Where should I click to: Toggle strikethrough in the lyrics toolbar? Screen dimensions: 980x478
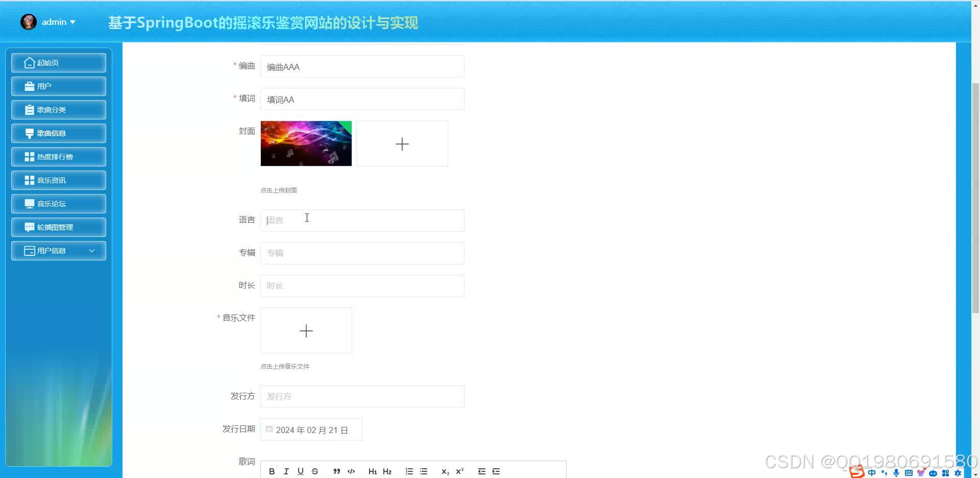pos(315,471)
